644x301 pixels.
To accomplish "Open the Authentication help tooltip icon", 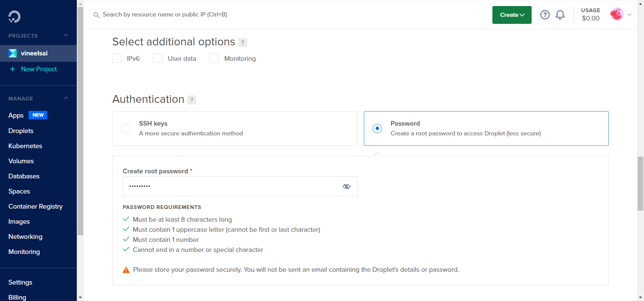I will (x=192, y=100).
